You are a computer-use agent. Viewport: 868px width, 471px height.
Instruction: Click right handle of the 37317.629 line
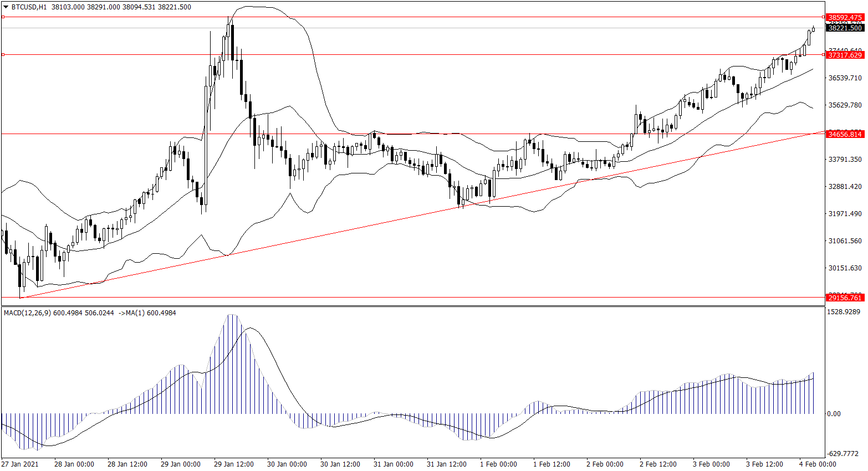(823, 54)
